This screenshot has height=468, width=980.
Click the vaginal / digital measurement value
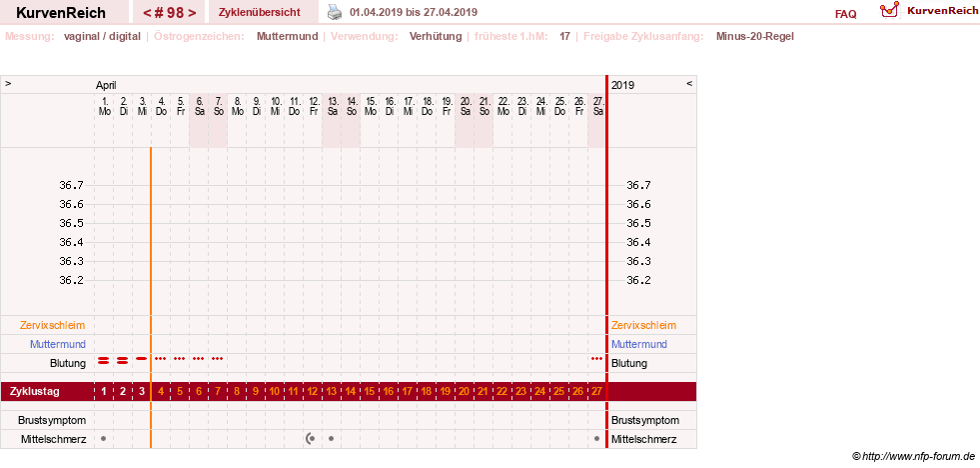click(102, 36)
